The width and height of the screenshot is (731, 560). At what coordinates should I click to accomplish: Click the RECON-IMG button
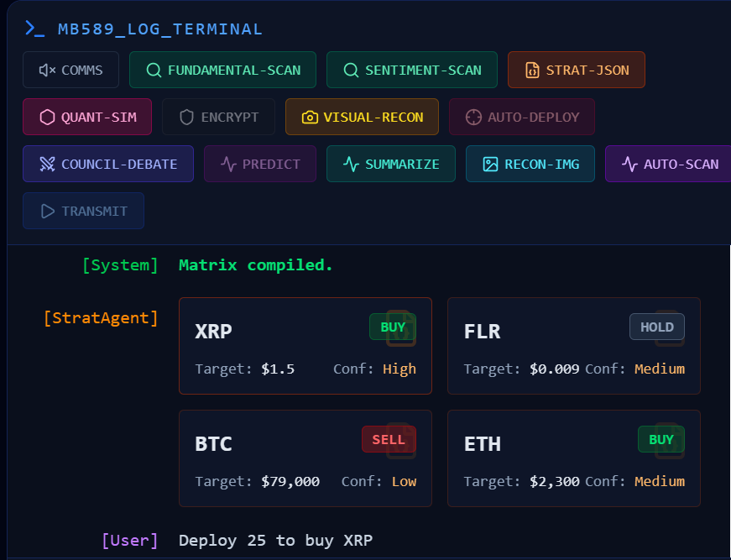pyautogui.click(x=530, y=164)
